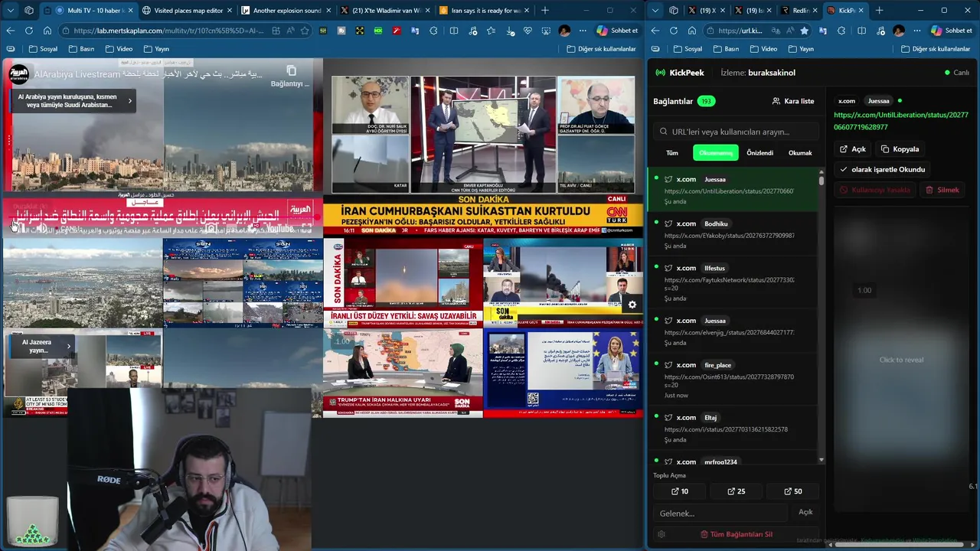Open Basın bookmarks folder in left browser
The image size is (980, 551).
coord(81,49)
